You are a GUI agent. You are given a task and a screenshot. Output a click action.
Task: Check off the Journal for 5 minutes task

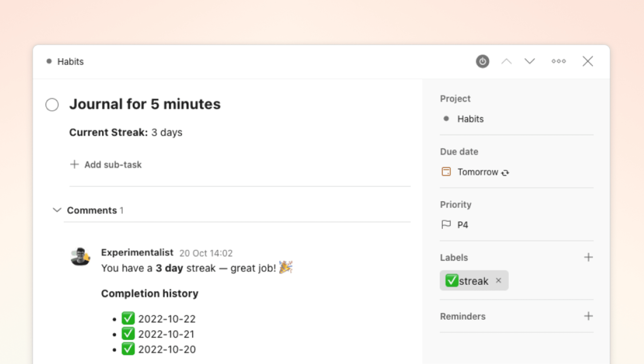tap(52, 104)
